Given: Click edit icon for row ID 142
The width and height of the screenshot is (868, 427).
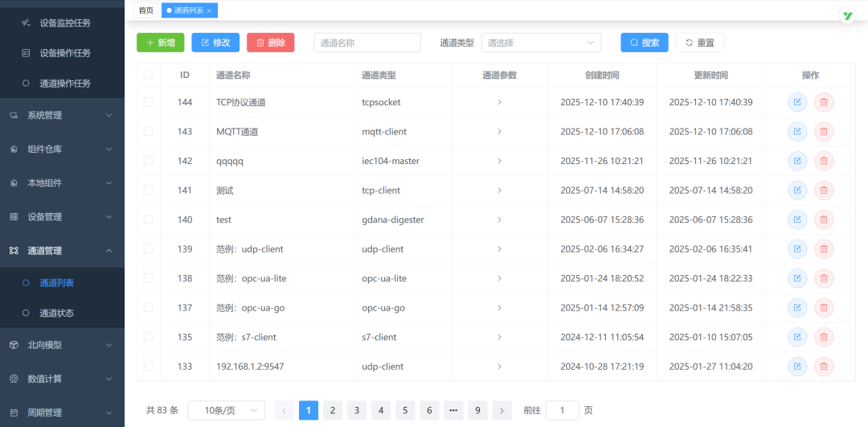Looking at the screenshot, I should [x=797, y=161].
